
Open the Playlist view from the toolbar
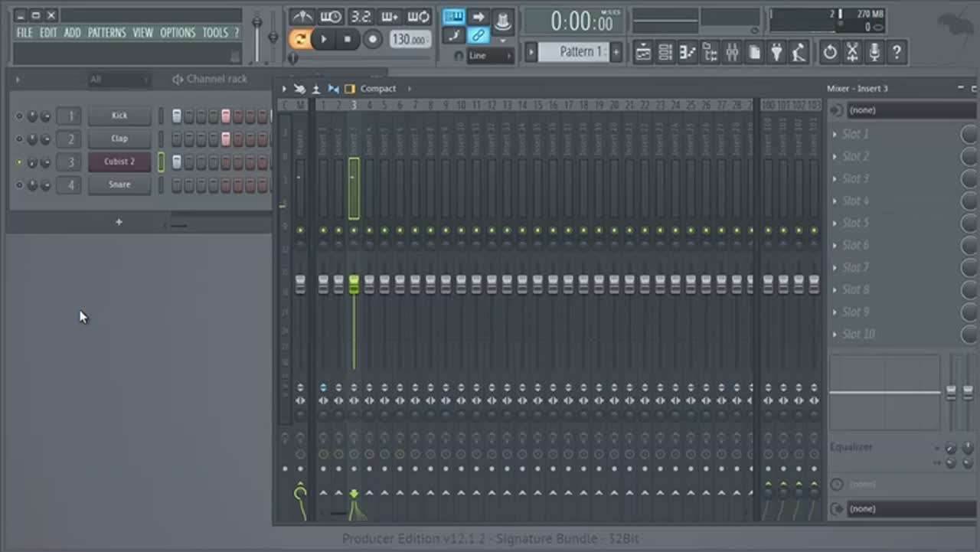pos(643,52)
